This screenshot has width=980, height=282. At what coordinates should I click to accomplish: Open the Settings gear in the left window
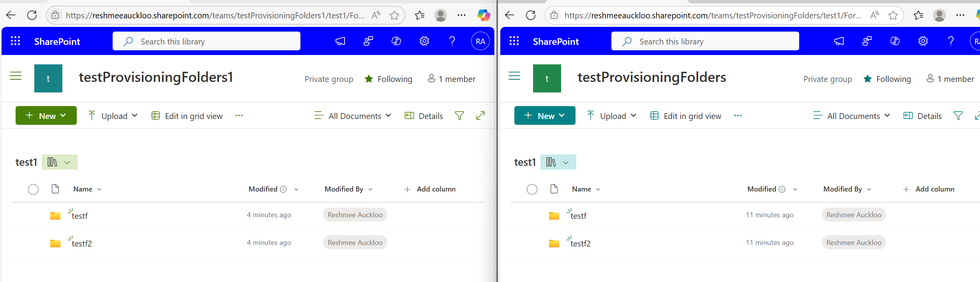(424, 41)
